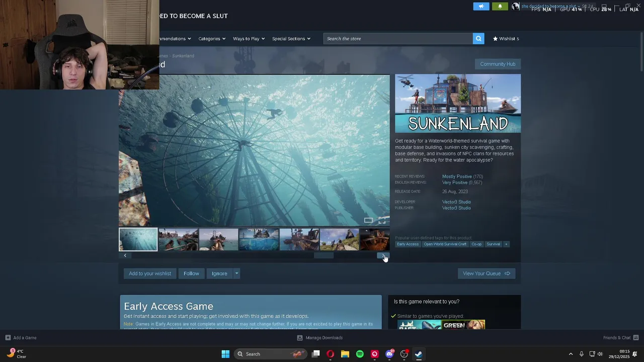Open the weather widget showing 4°C Clear
This screenshot has width=644, height=362.
[x=17, y=354]
